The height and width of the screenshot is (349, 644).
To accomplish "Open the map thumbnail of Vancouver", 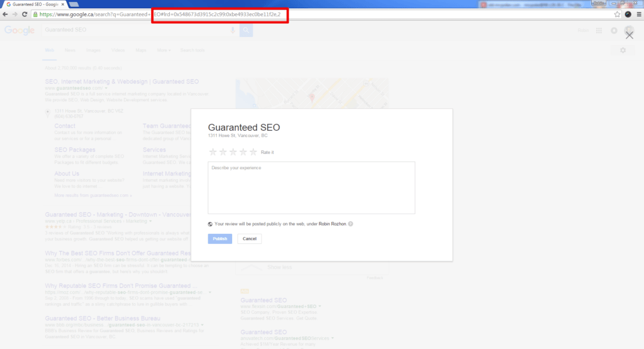I will pos(312,94).
